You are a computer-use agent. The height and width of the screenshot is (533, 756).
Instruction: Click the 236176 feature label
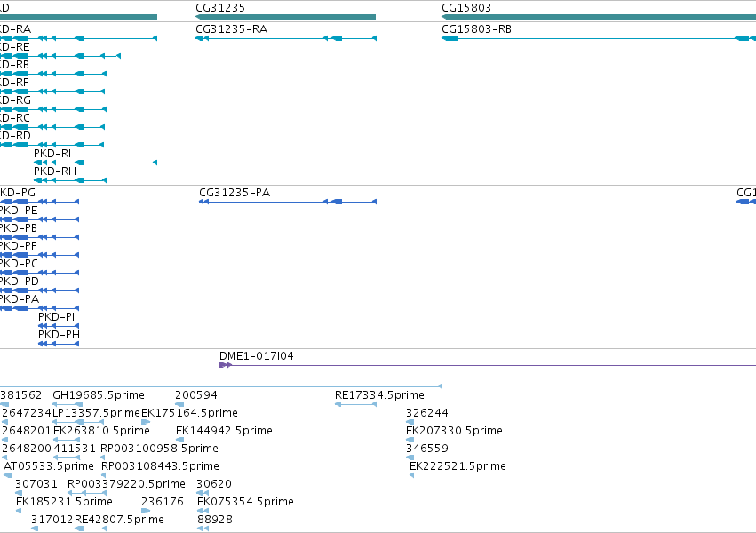163,502
